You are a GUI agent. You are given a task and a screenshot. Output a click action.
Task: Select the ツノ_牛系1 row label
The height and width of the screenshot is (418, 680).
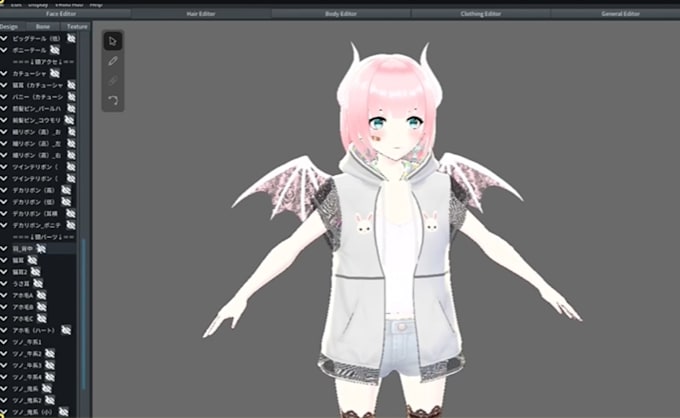pos(27,342)
